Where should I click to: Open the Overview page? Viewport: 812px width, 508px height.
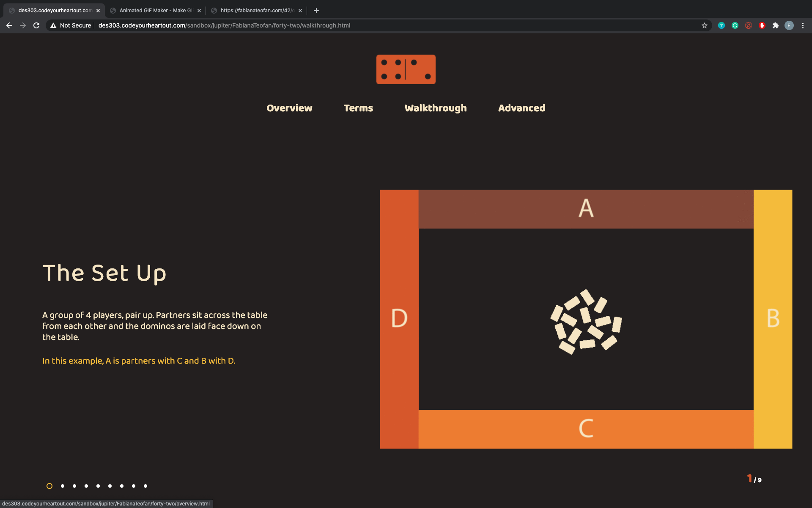pyautogui.click(x=289, y=108)
